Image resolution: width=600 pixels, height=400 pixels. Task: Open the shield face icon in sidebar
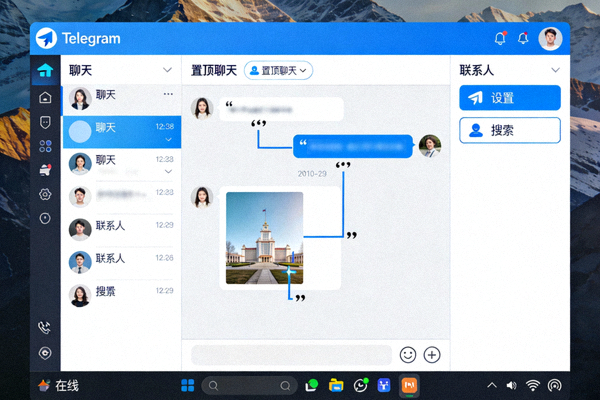coord(45,122)
